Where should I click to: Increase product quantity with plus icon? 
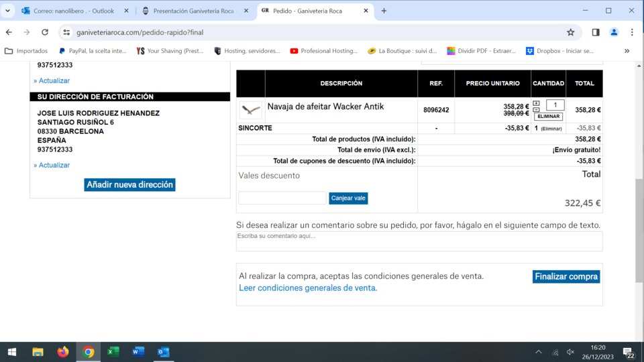pyautogui.click(x=536, y=103)
